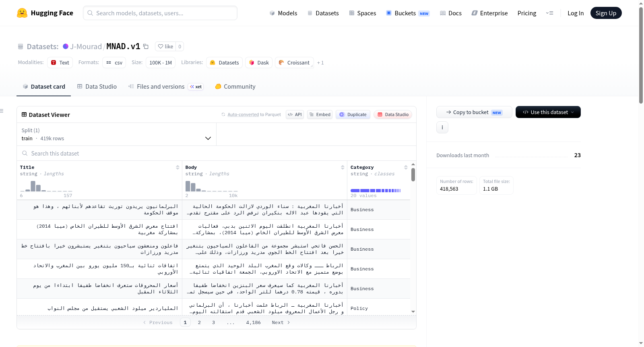Click the J-Mourad avatar icon

[66, 46]
